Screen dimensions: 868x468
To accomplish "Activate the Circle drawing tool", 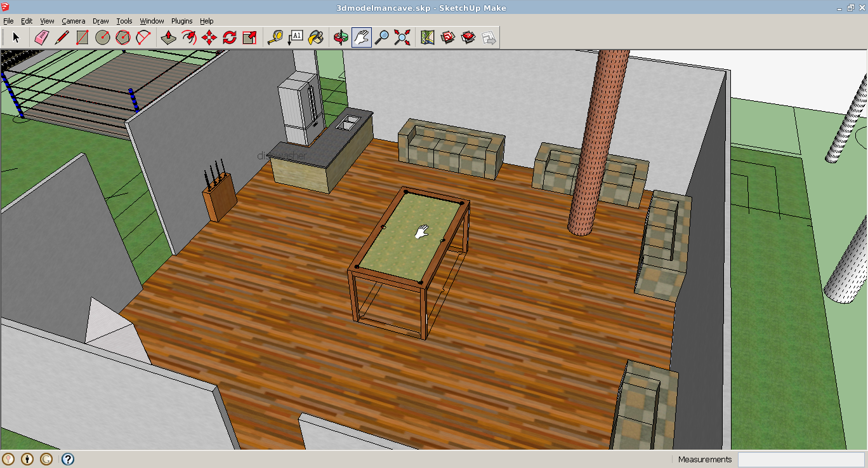I will (x=102, y=37).
